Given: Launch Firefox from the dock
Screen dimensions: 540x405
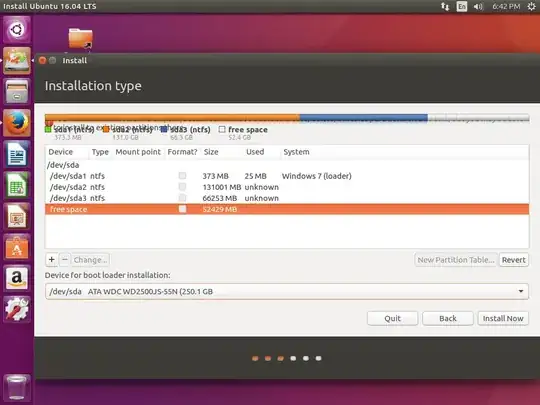Looking at the screenshot, I should 17,123.
